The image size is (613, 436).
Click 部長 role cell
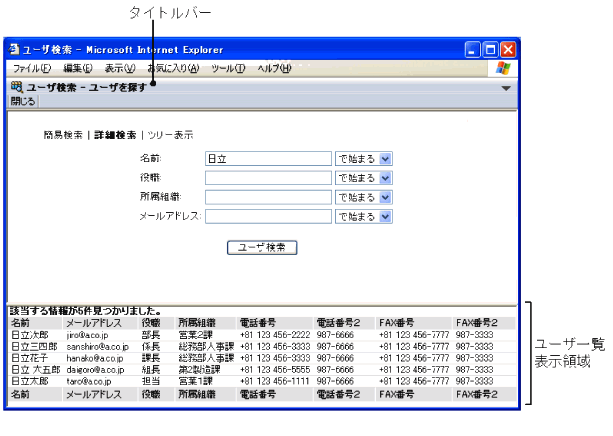[151, 335]
